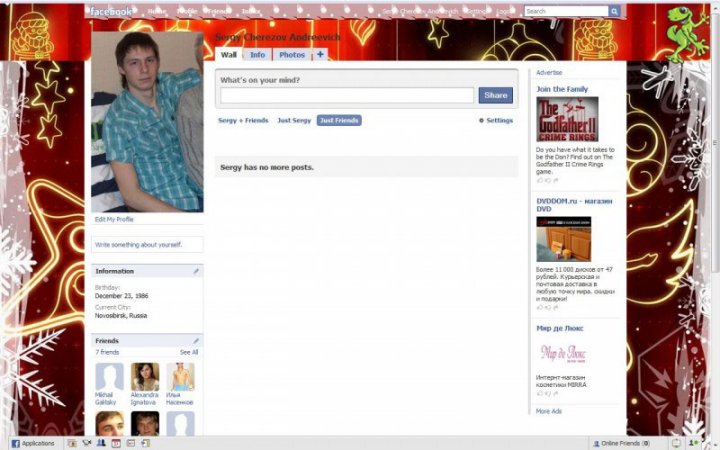This screenshot has width=720, height=450.
Task: Open Profile in the top navigation
Action: [187, 11]
